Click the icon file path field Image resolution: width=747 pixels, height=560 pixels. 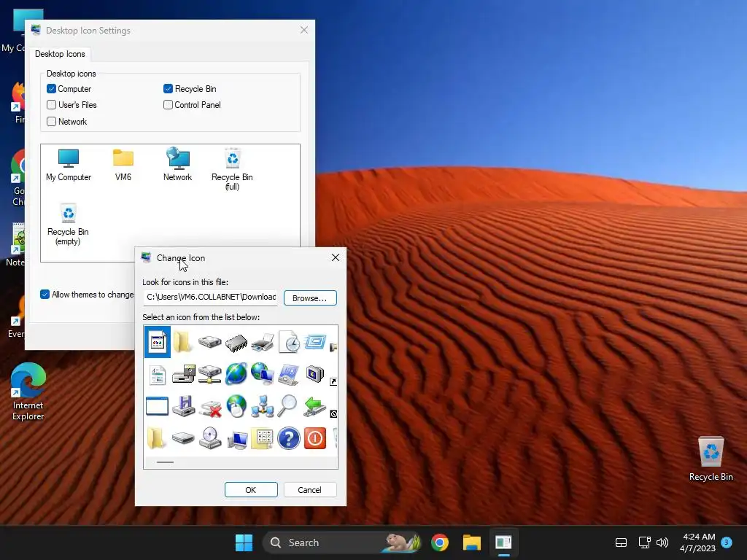point(210,297)
